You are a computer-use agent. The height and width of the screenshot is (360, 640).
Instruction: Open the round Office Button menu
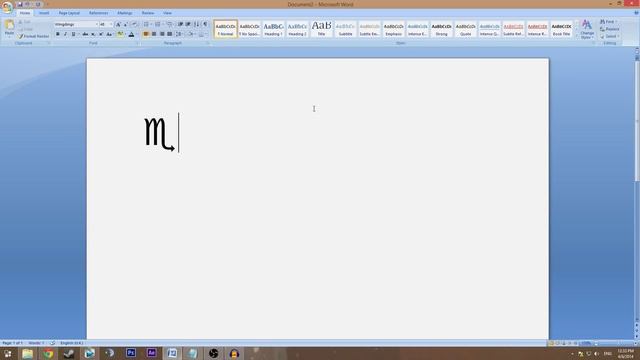coord(7,7)
